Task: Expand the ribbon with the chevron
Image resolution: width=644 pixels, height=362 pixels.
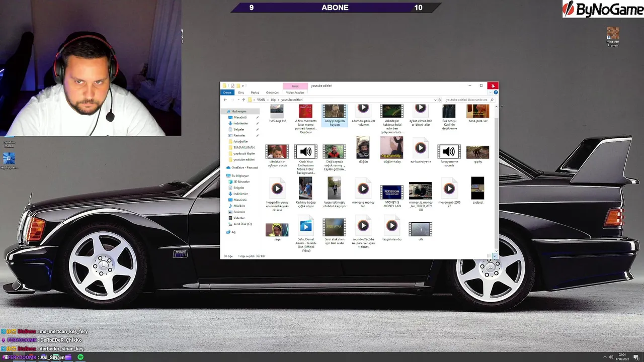Action: 491,93
